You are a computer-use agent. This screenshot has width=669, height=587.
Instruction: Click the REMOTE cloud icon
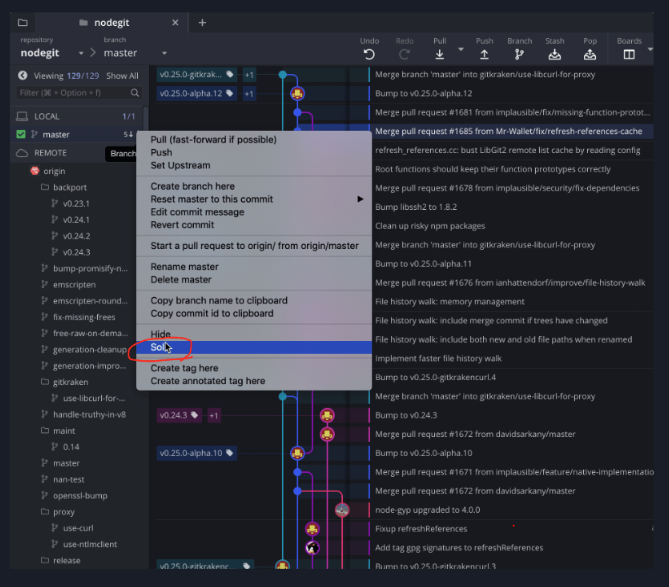pyautogui.click(x=22, y=153)
